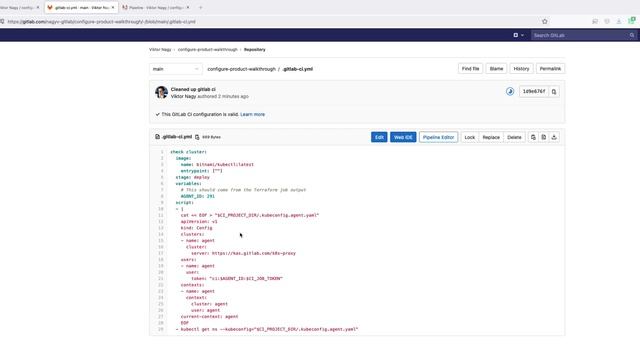Image resolution: width=640 pixels, height=360 pixels.
Task: Click the blue Edit button
Action: tap(379, 137)
